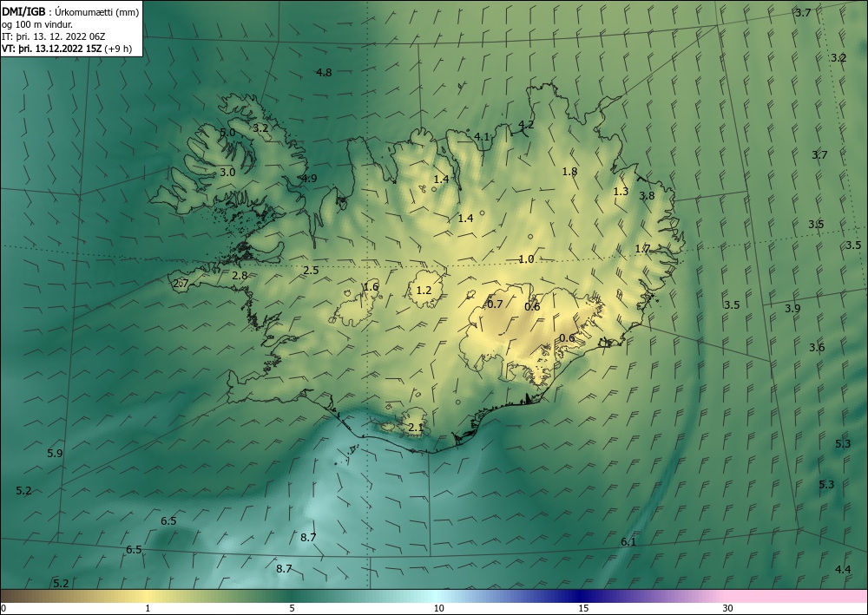Image resolution: width=868 pixels, height=615 pixels.
Task: Click the 1.2 value on Hofsjökull glacier
Action: (424, 290)
